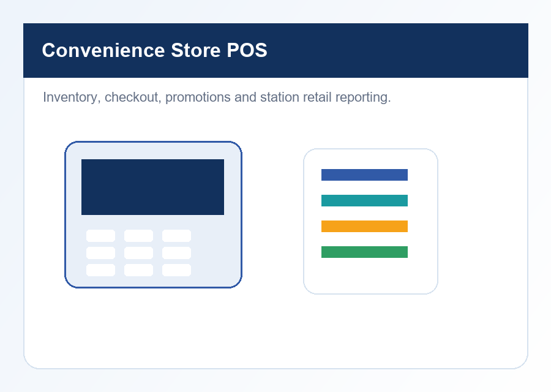Image resolution: width=551 pixels, height=392 pixels.
Task: Click the 'Inventory, checkout, promotions' description text
Action: coord(217,97)
